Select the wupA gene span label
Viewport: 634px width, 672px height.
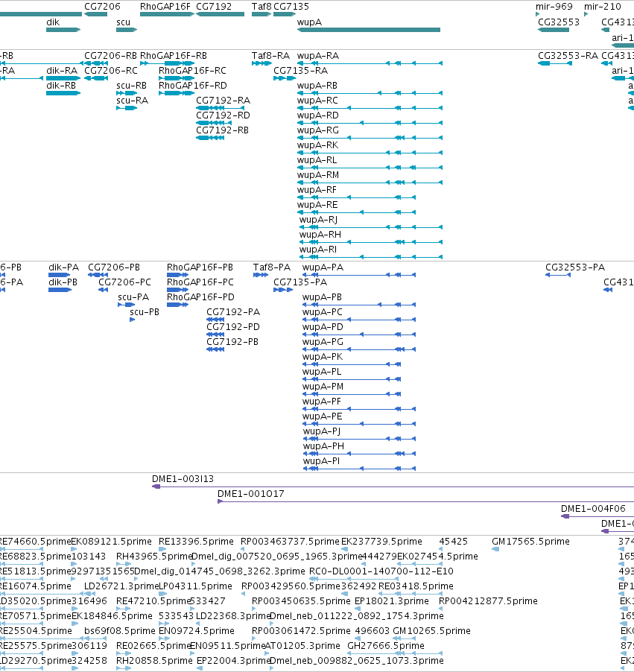point(309,22)
